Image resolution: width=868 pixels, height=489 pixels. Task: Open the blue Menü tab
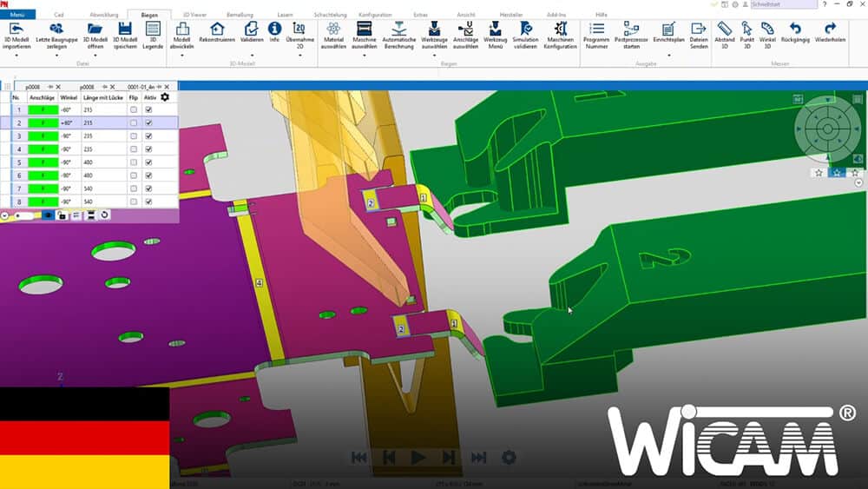(18, 15)
